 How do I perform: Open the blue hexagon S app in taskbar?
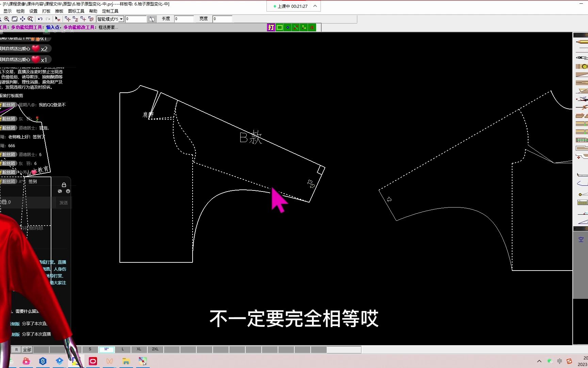[x=43, y=361]
